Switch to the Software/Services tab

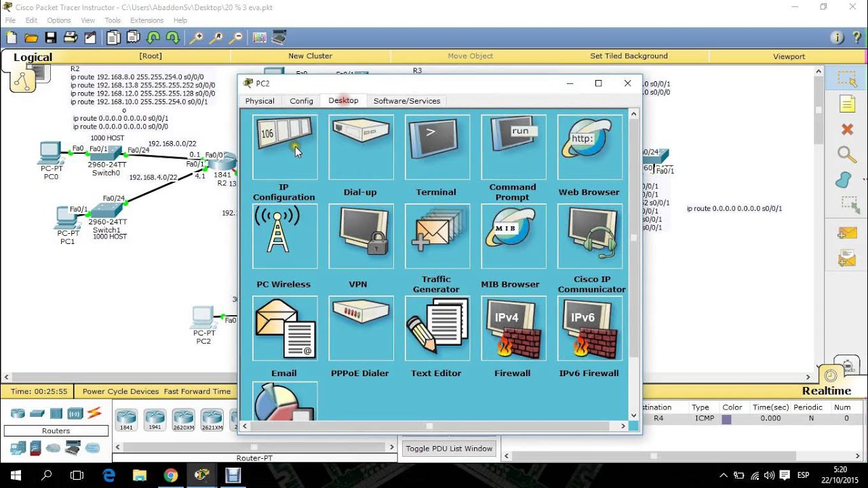click(x=407, y=101)
